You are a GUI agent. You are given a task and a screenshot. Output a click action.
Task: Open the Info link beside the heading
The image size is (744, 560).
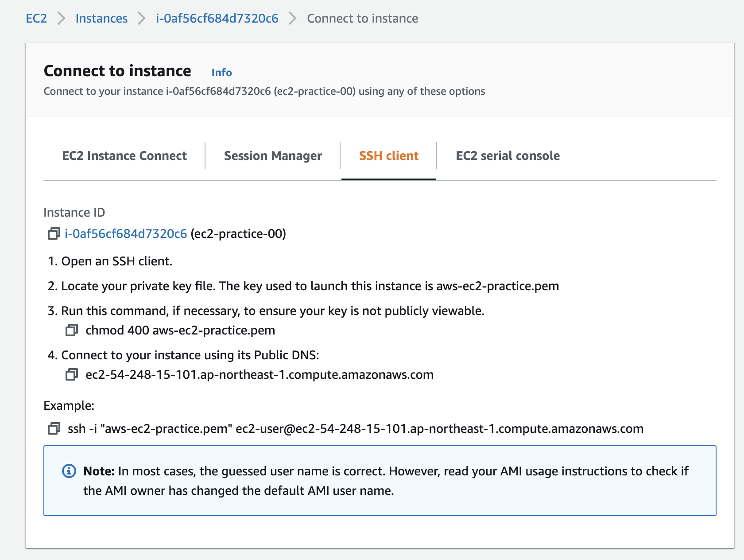[221, 72]
